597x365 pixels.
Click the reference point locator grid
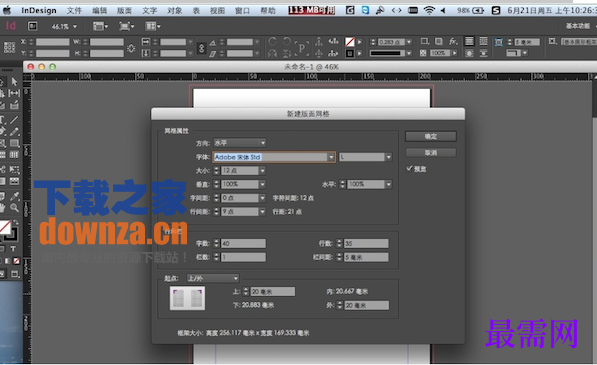click(x=9, y=48)
